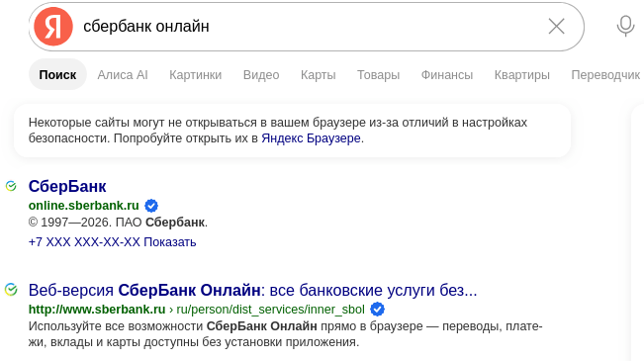This screenshot has height=361, width=644.
Task: Go to the Финансы tab
Action: point(447,75)
